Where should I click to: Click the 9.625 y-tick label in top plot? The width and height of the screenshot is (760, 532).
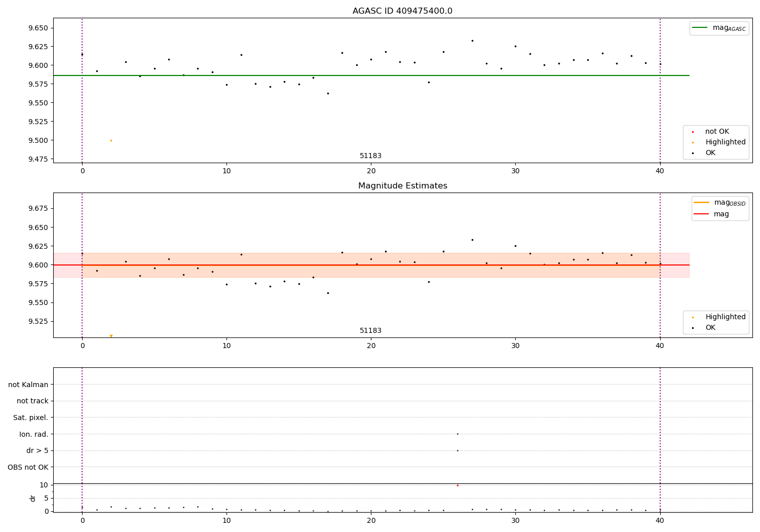[39, 47]
